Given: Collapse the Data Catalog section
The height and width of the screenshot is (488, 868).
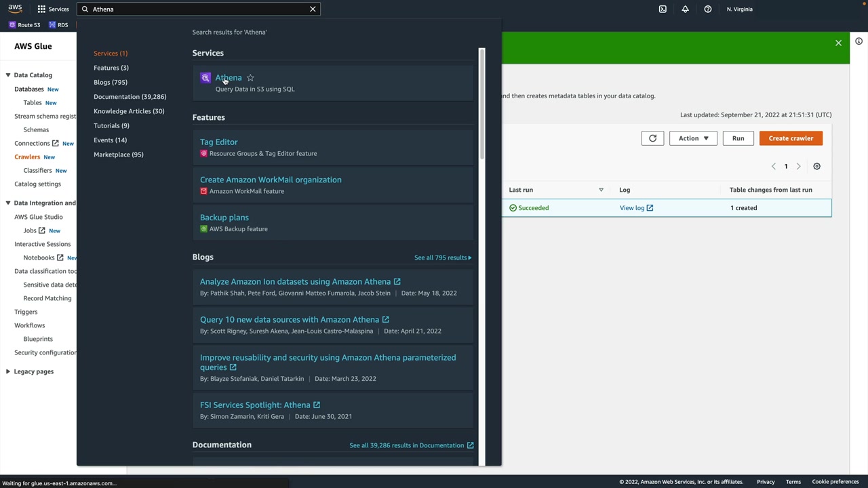Looking at the screenshot, I should 7,75.
